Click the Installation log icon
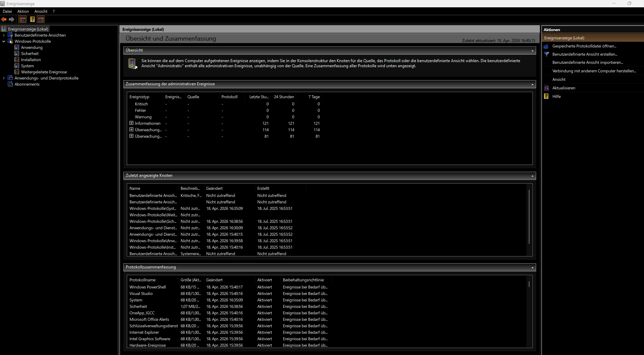 (17, 60)
